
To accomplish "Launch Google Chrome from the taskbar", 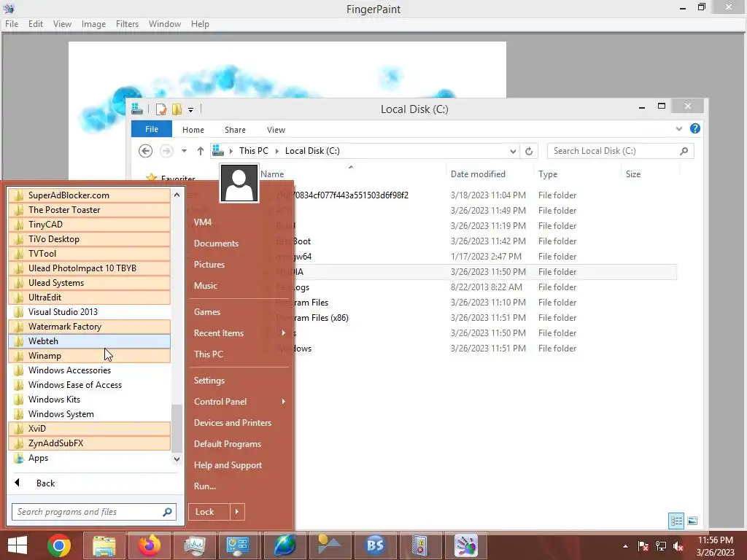I will click(59, 545).
